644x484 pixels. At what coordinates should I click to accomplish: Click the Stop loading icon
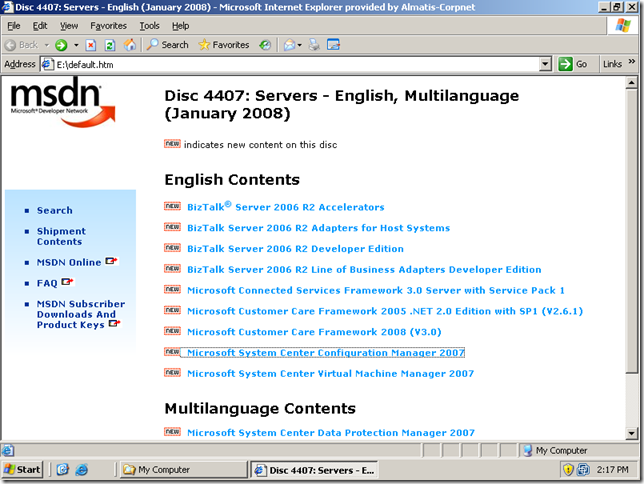tap(91, 45)
